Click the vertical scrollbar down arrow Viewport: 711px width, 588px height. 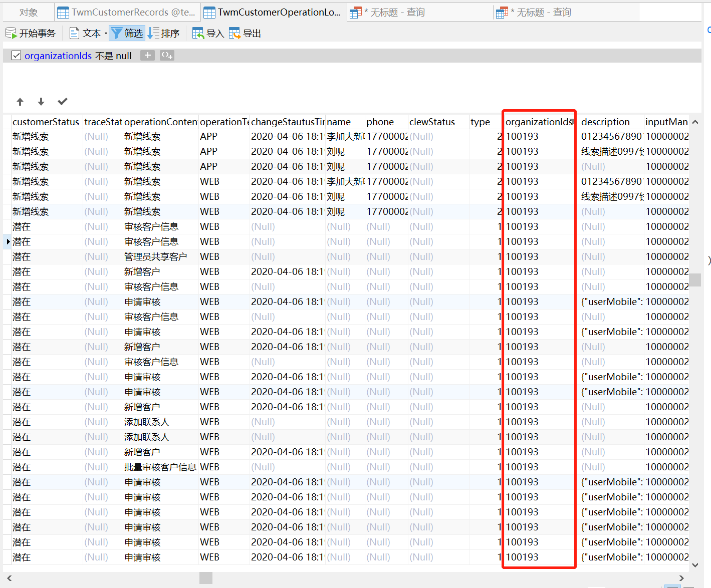pos(695,565)
